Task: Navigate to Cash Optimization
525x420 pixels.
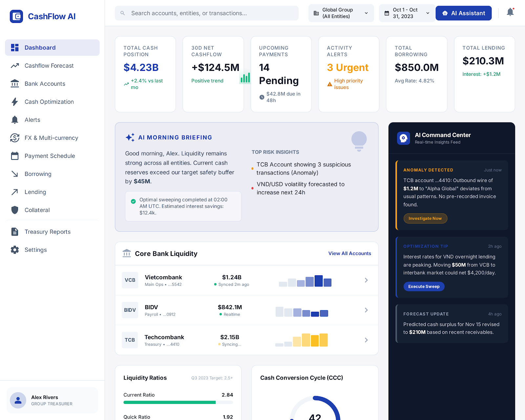Action: [52, 102]
